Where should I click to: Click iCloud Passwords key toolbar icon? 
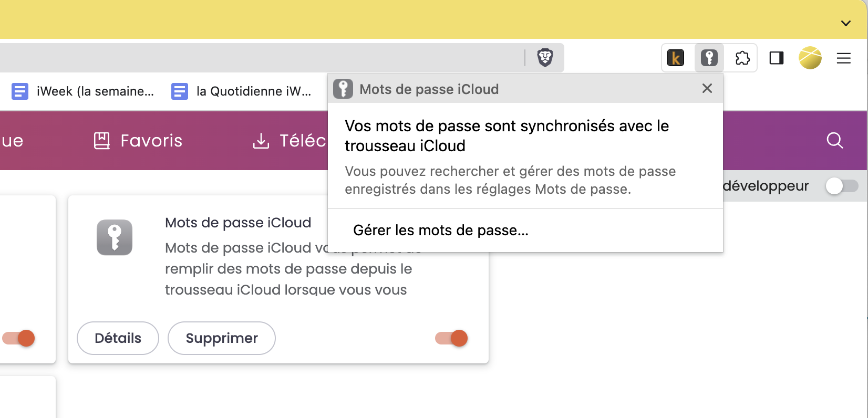[709, 58]
